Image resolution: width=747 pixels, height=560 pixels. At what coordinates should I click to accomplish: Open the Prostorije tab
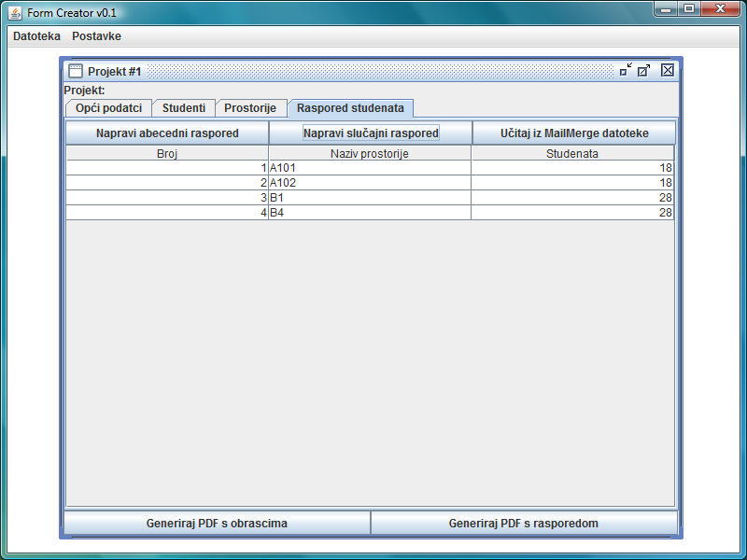(x=250, y=108)
